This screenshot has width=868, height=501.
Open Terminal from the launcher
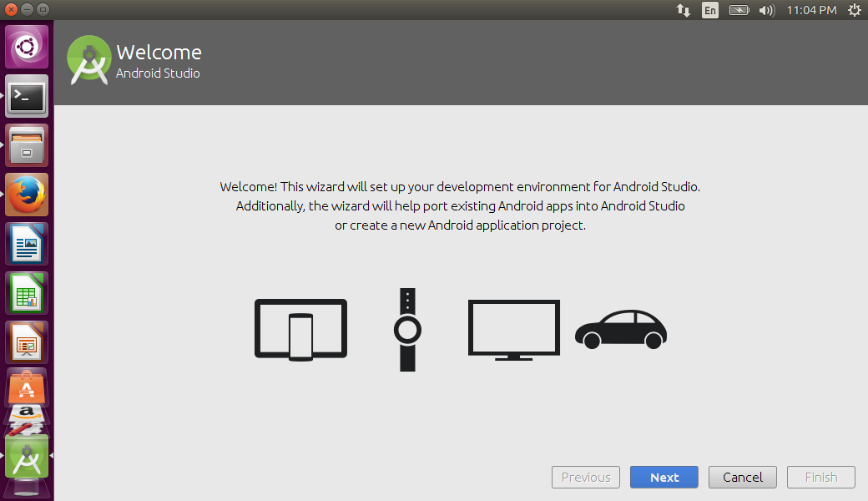(27, 96)
